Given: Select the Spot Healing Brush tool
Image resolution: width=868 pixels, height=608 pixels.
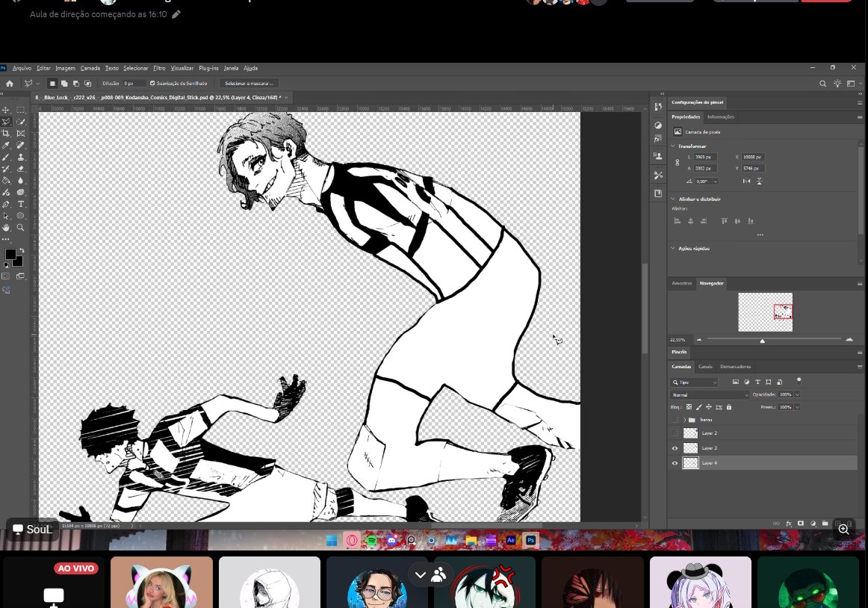Looking at the screenshot, I should tap(20, 145).
